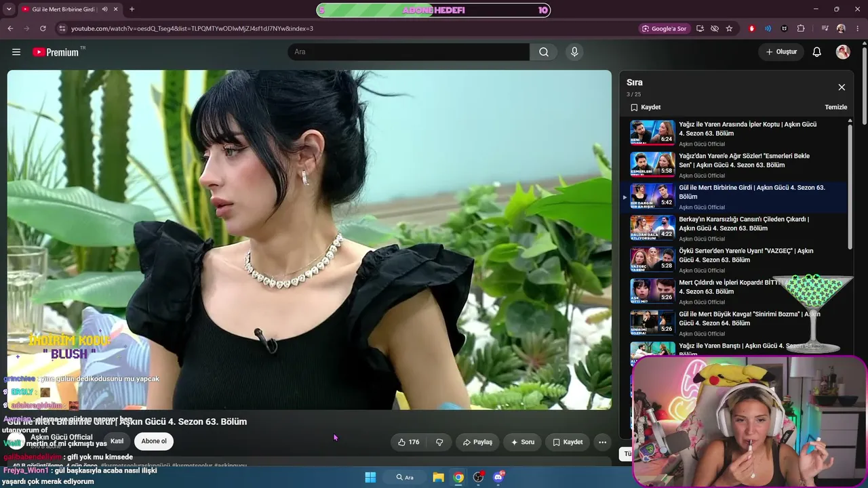Screen dimensions: 868x488
Task: Open the media controls icon in toolbar
Action: point(825,28)
